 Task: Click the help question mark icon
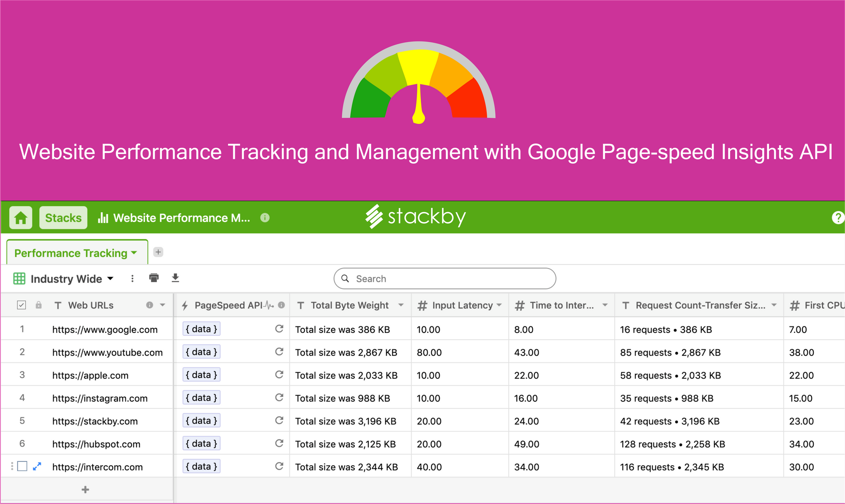(838, 218)
